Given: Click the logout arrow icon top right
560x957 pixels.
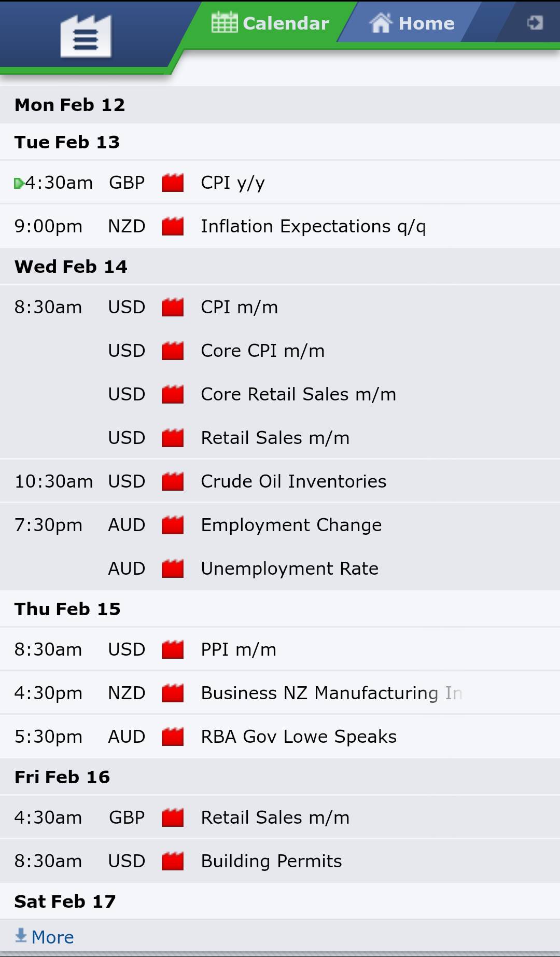Looking at the screenshot, I should point(535,22).
